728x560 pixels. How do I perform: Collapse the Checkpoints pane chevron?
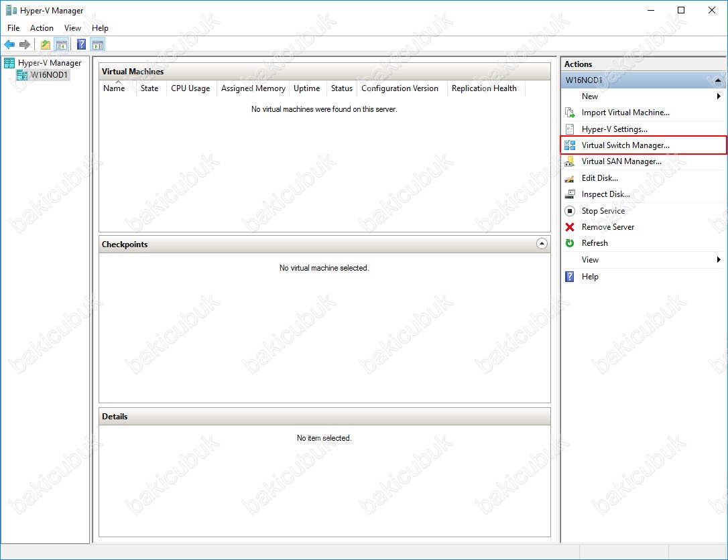click(542, 244)
